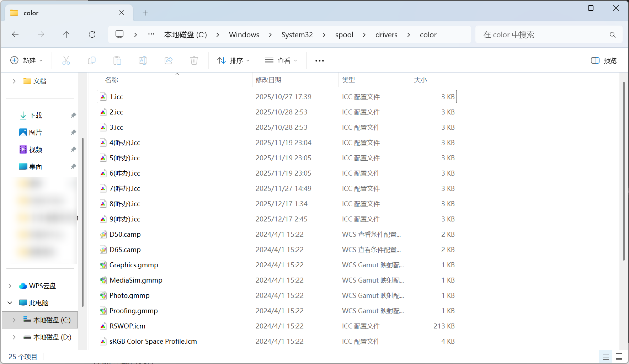Go up one directory level
The height and width of the screenshot is (364, 629).
66,34
